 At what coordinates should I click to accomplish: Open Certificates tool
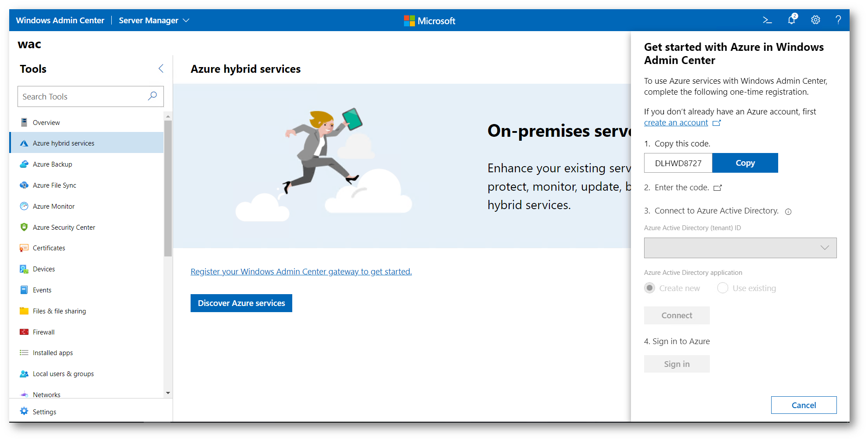87,248
